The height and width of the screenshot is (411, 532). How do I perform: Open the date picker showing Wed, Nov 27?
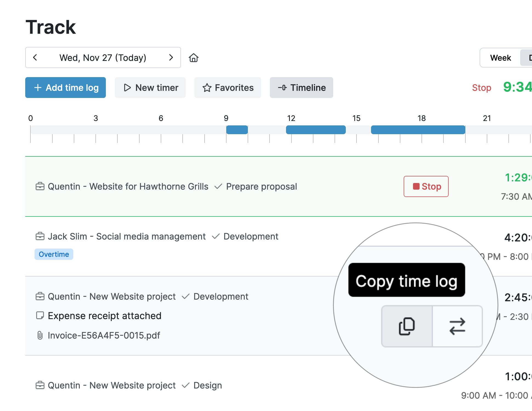click(103, 58)
